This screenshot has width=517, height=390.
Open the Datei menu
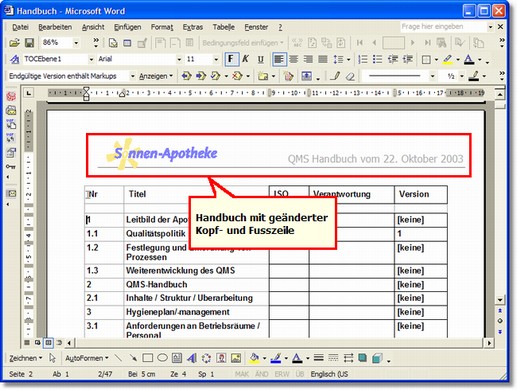point(20,27)
